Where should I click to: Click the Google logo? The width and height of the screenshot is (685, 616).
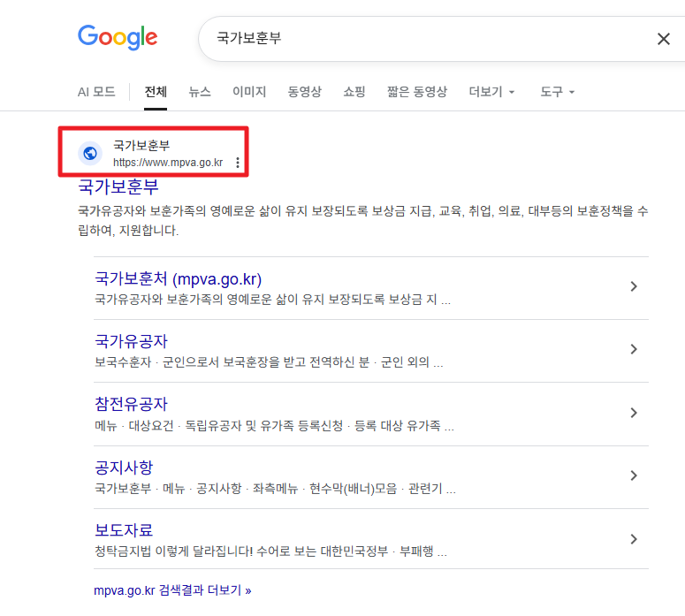click(x=118, y=37)
